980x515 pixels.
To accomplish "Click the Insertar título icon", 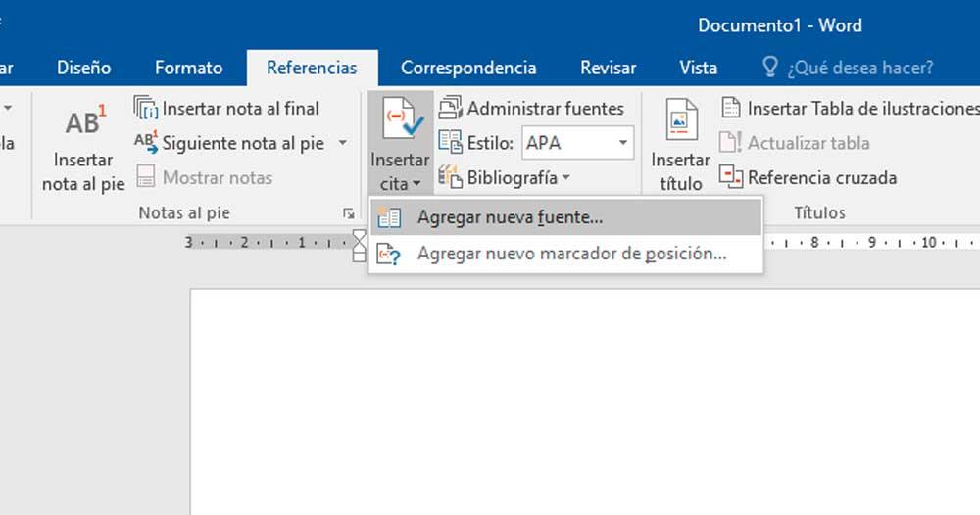I will 681,119.
